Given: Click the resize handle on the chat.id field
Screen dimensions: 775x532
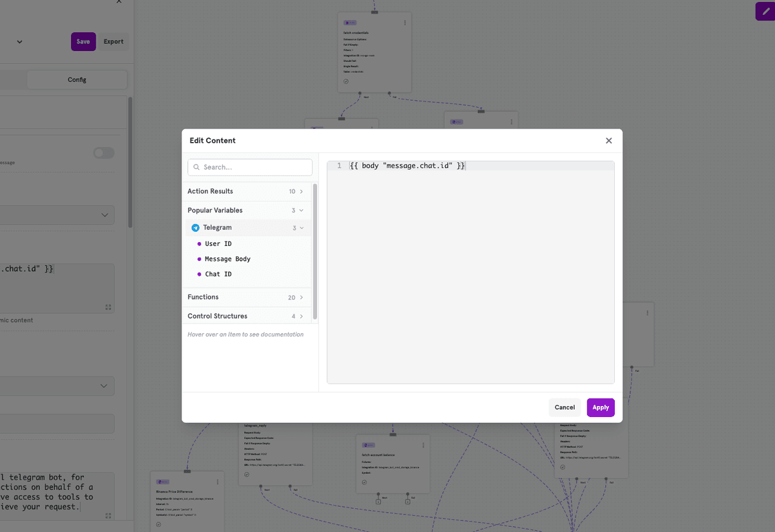Looking at the screenshot, I should click(108, 307).
